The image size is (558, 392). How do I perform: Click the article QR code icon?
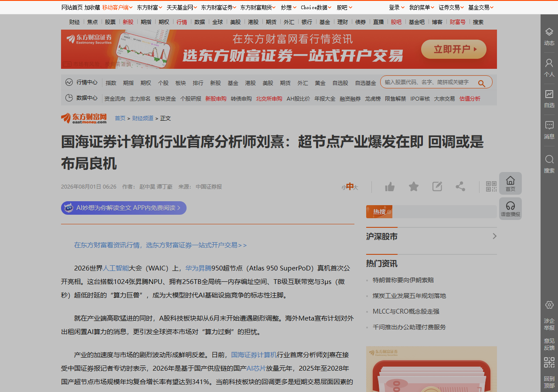[x=491, y=186]
